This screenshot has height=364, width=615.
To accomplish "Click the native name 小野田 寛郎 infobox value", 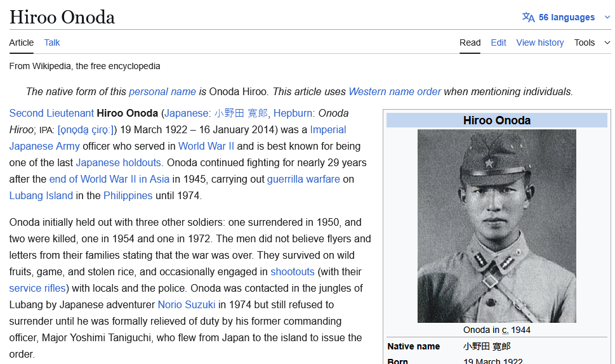I will pos(487,346).
